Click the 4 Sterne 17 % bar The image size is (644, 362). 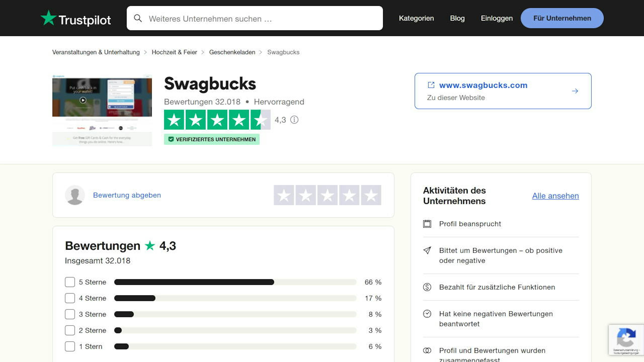[x=235, y=298]
